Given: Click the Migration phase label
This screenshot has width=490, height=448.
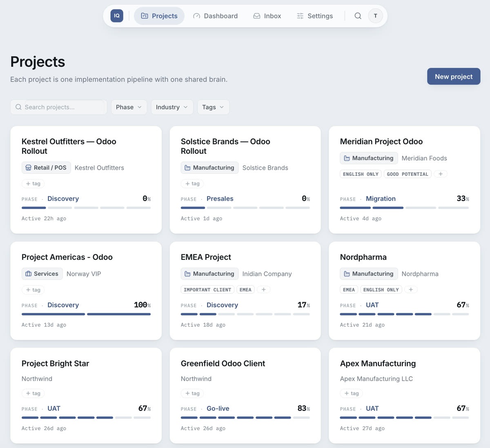Looking at the screenshot, I should pyautogui.click(x=381, y=199).
